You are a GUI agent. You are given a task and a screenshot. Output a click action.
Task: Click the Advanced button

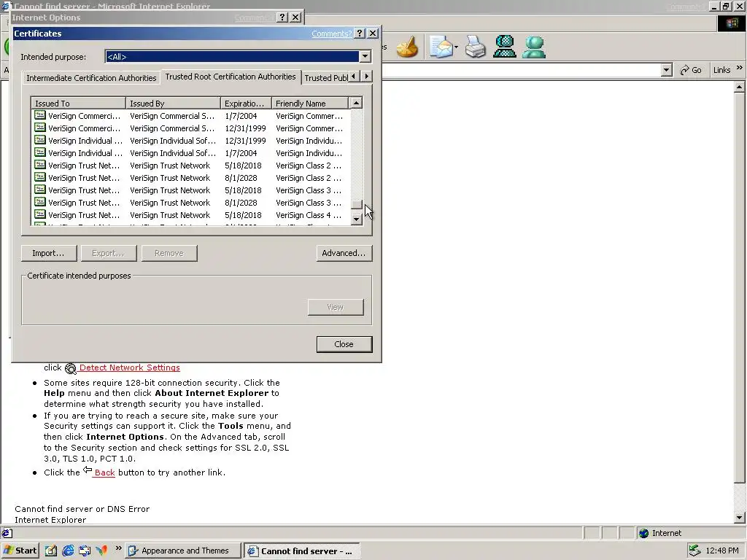coord(344,253)
